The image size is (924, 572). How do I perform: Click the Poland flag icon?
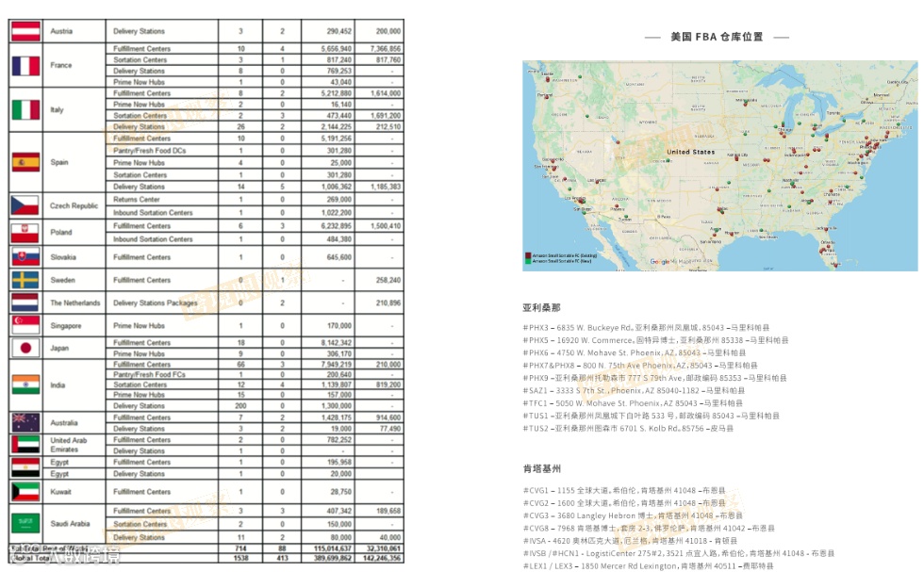click(x=25, y=233)
